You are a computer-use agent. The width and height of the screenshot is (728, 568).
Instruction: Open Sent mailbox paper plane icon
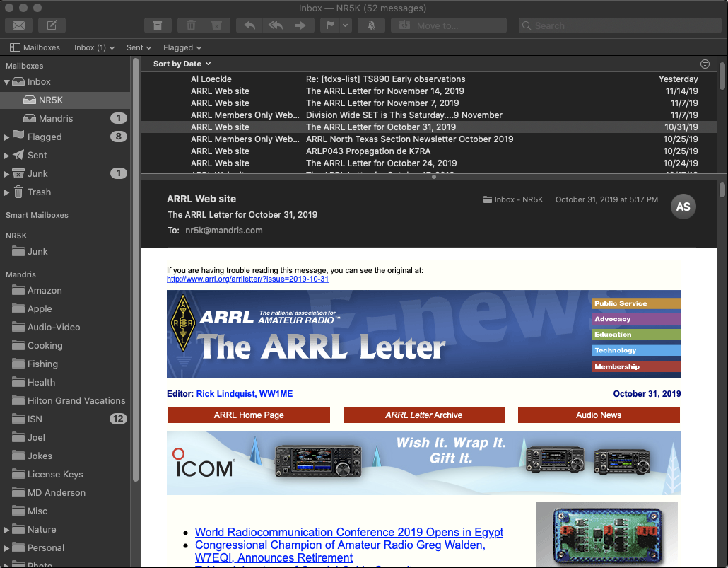click(18, 155)
